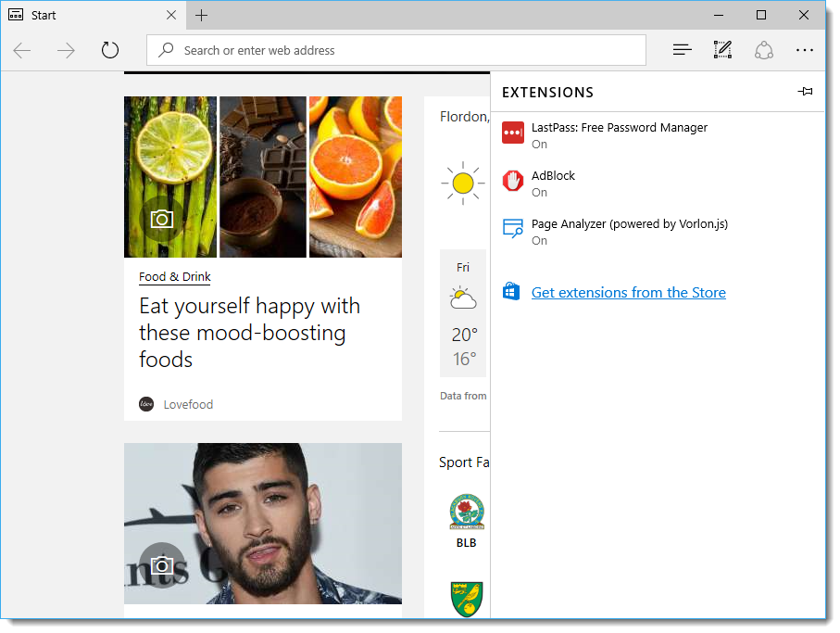The height and width of the screenshot is (633, 840).
Task: Open LastPass: Free Password Manager extension
Action: (619, 128)
